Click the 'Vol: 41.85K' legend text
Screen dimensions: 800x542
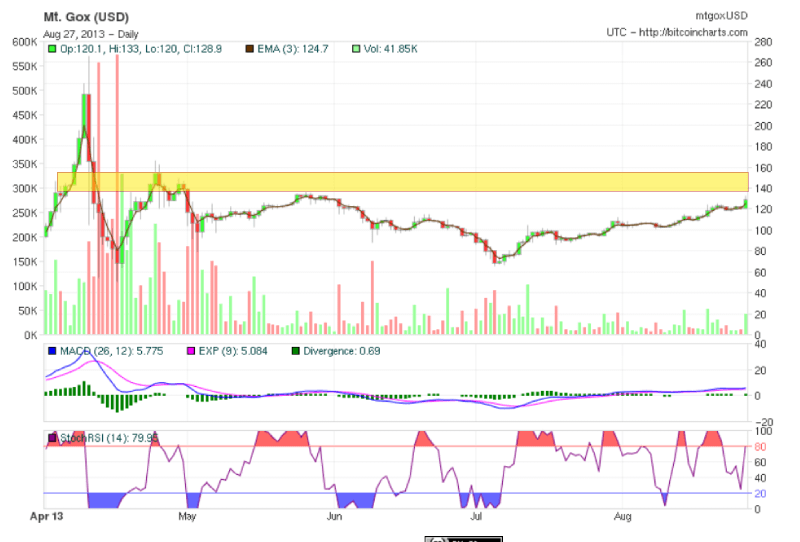[390, 49]
